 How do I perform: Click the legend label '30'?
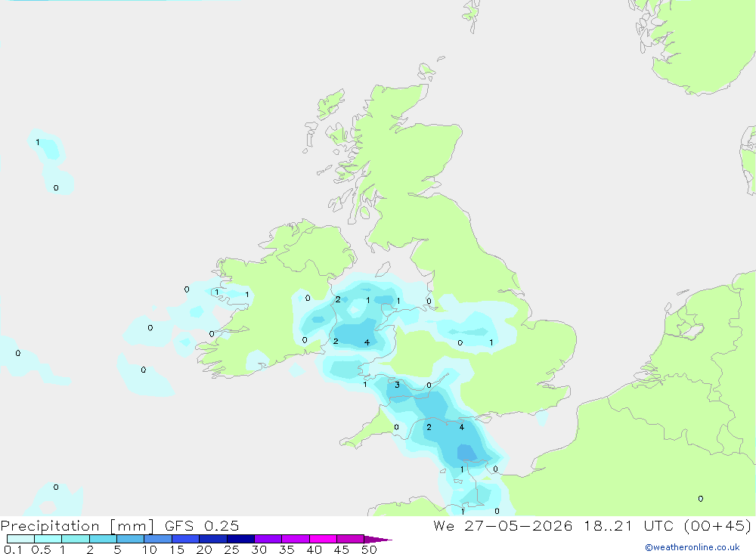[x=259, y=549]
